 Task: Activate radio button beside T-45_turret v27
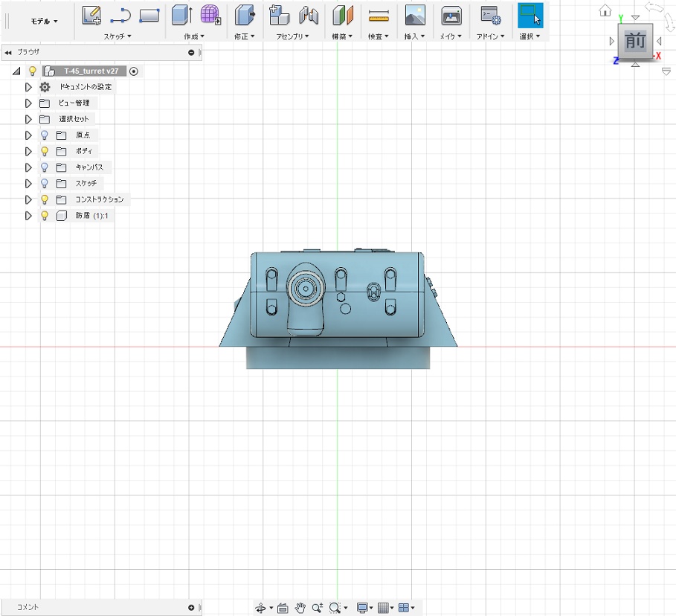coord(134,71)
